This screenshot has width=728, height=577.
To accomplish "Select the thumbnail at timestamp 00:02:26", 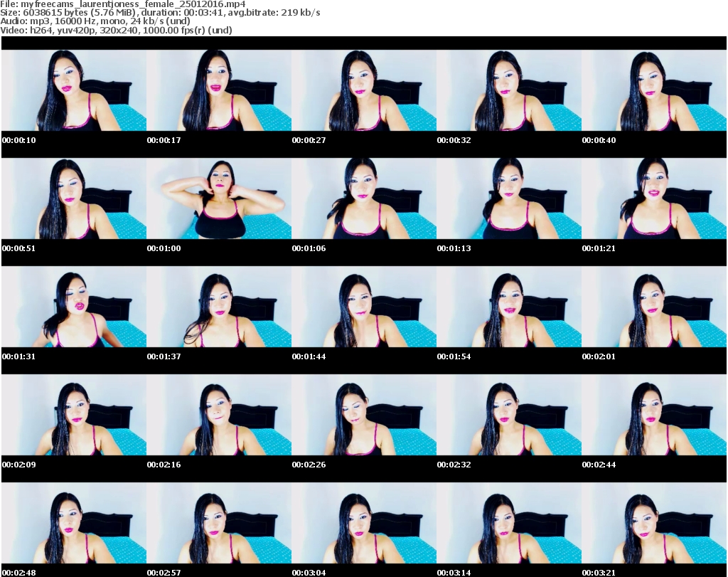I will [364, 415].
